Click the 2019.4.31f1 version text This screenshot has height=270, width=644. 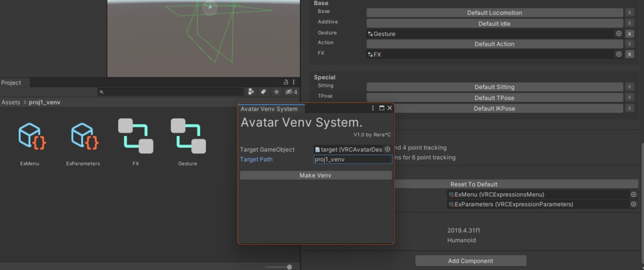pos(464,230)
